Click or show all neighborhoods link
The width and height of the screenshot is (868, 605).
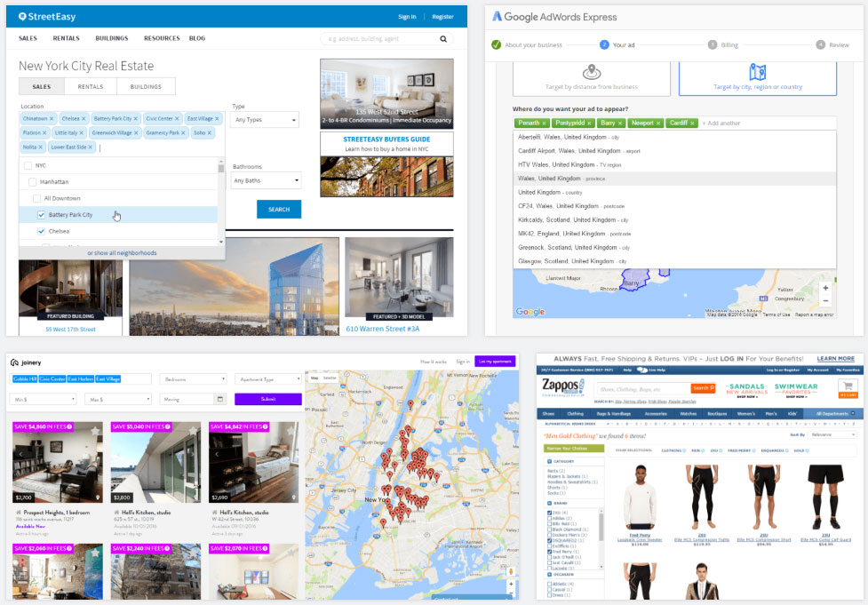coord(122,253)
